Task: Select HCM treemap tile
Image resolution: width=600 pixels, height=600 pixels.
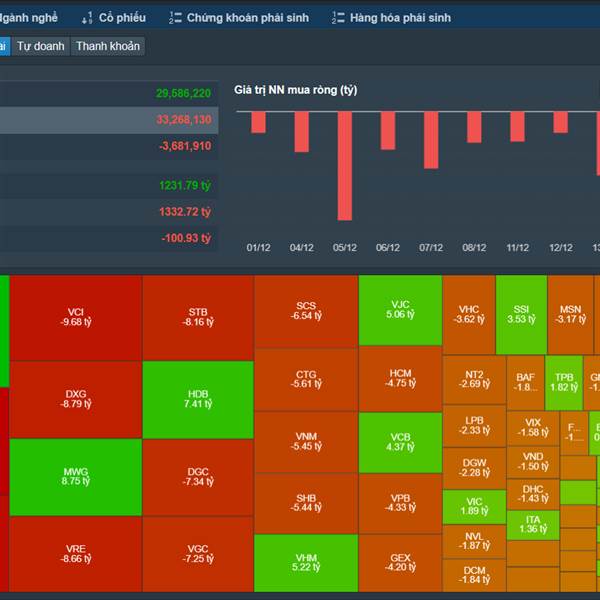Action: [400, 378]
